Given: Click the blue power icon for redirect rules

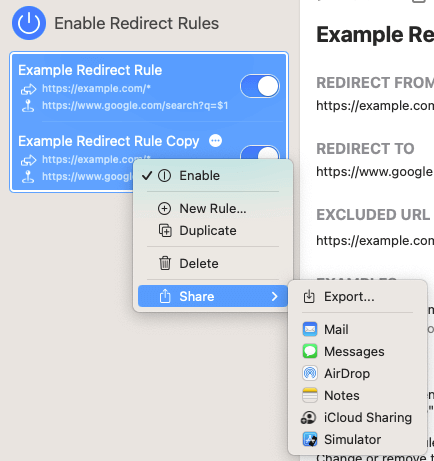Looking at the screenshot, I should click(29, 23).
